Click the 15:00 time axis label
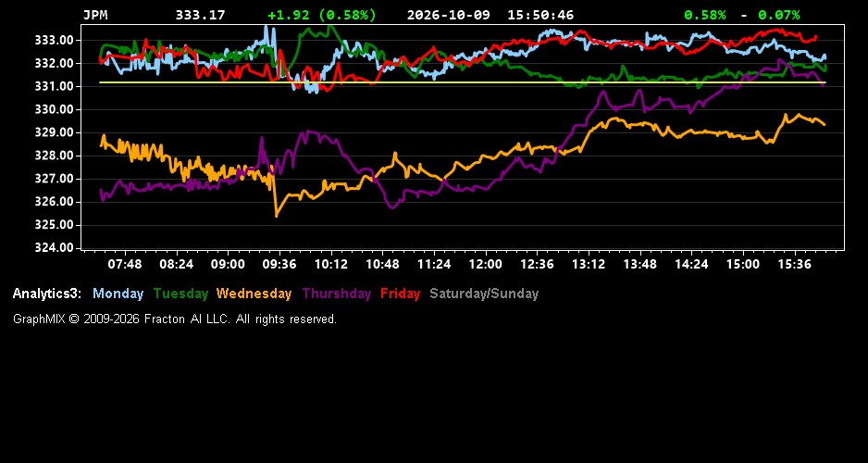 (743, 265)
